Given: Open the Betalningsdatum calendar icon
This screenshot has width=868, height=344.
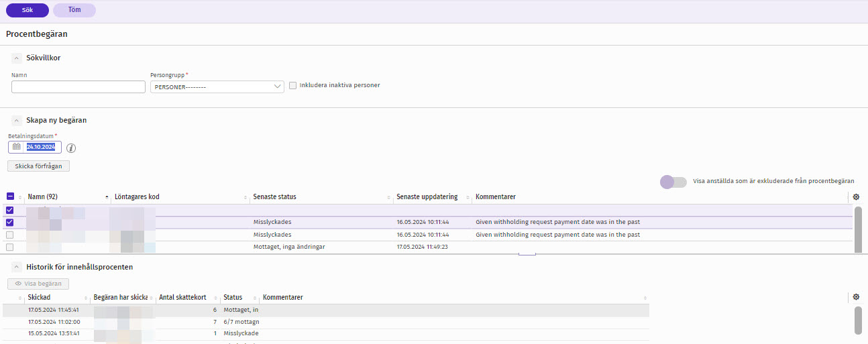Looking at the screenshot, I should tap(17, 147).
